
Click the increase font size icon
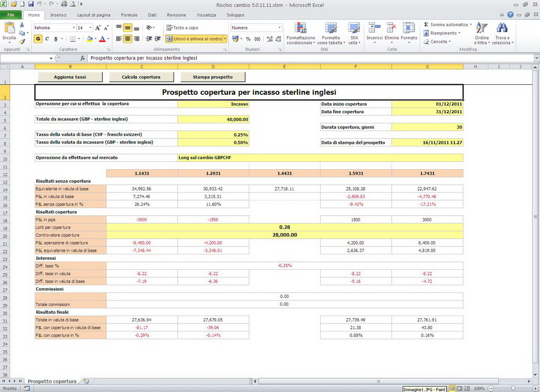tap(98, 28)
